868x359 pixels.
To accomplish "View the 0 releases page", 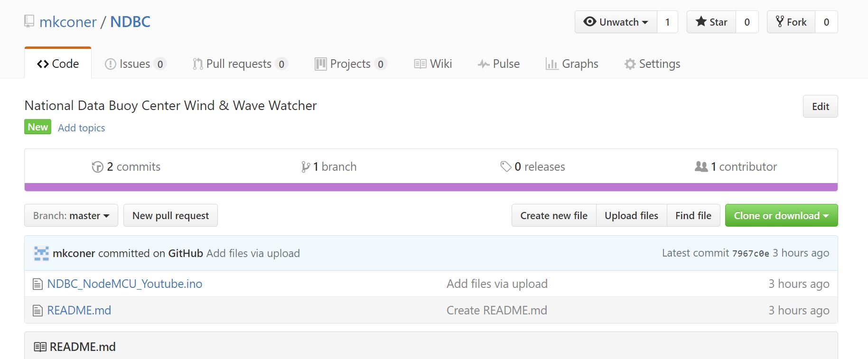I will [x=533, y=167].
